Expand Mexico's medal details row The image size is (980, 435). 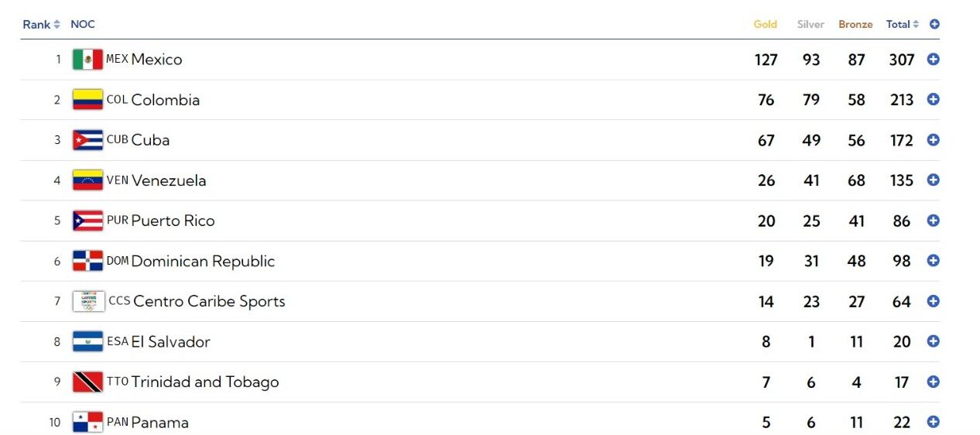933,60
